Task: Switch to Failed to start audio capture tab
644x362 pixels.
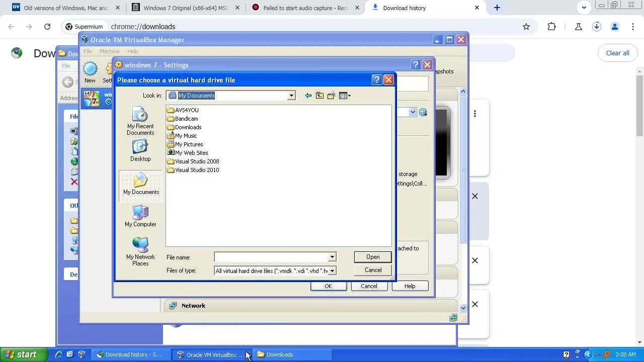Action: [x=306, y=8]
